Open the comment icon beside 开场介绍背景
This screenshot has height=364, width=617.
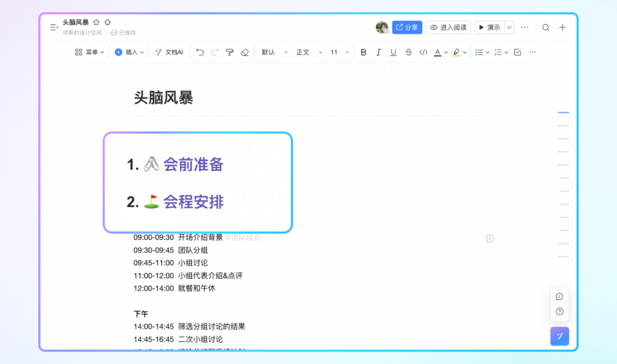490,238
